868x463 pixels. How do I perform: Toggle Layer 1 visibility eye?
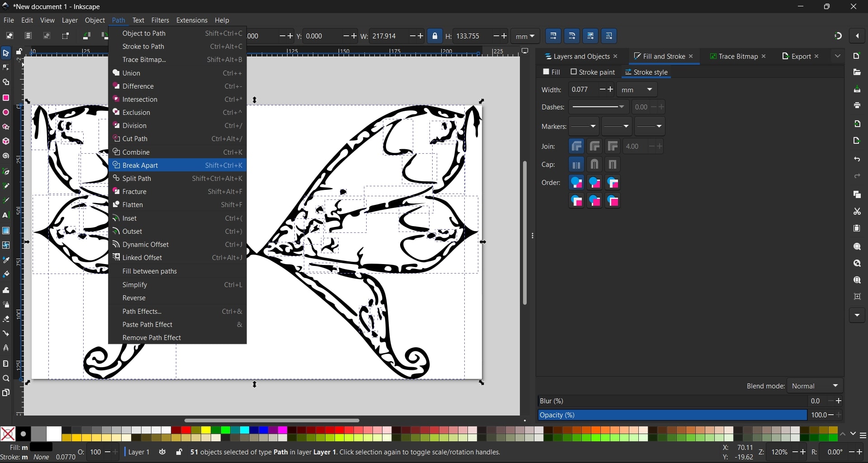pyautogui.click(x=162, y=452)
